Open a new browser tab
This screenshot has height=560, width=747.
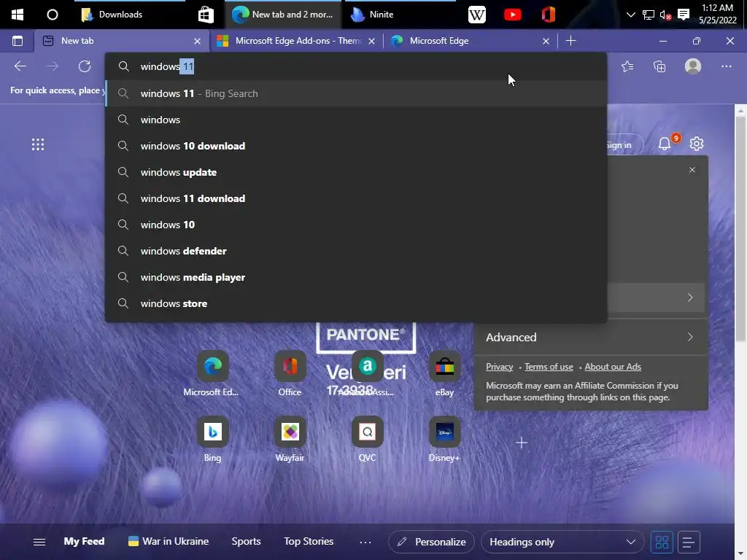coord(570,41)
